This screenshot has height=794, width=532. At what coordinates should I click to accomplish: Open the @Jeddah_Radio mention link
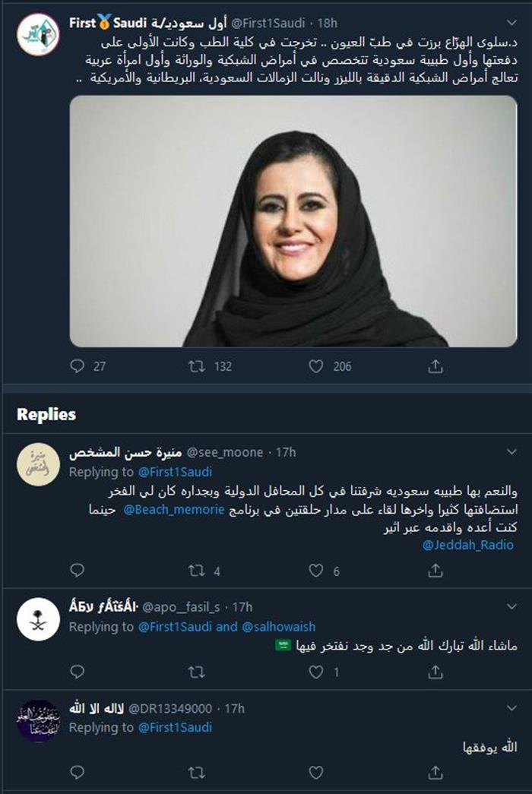click(x=468, y=545)
